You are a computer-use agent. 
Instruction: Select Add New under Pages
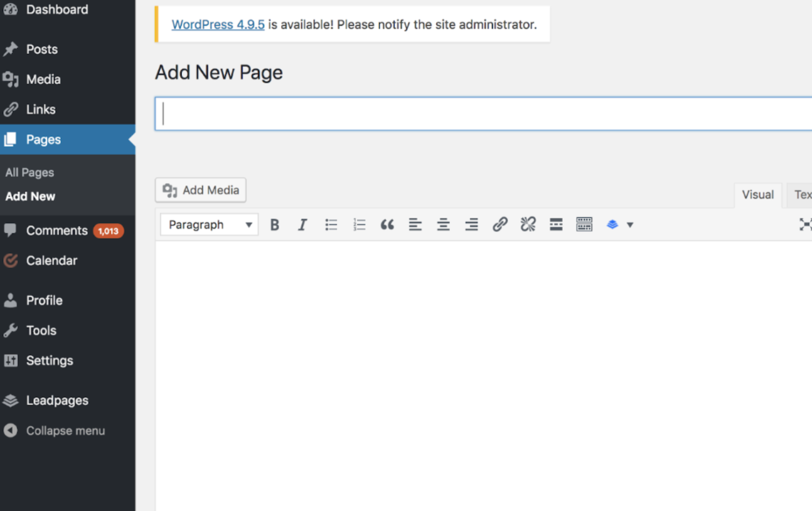tap(30, 196)
